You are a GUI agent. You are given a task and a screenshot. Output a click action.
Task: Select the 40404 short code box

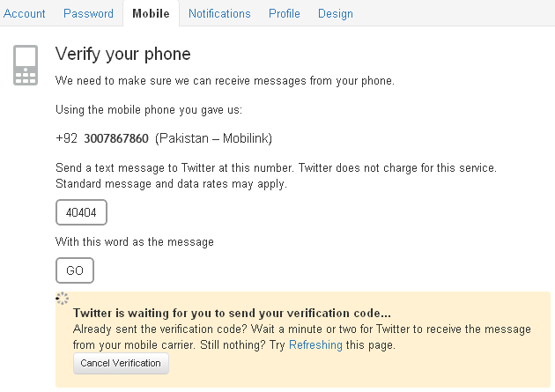point(81,212)
